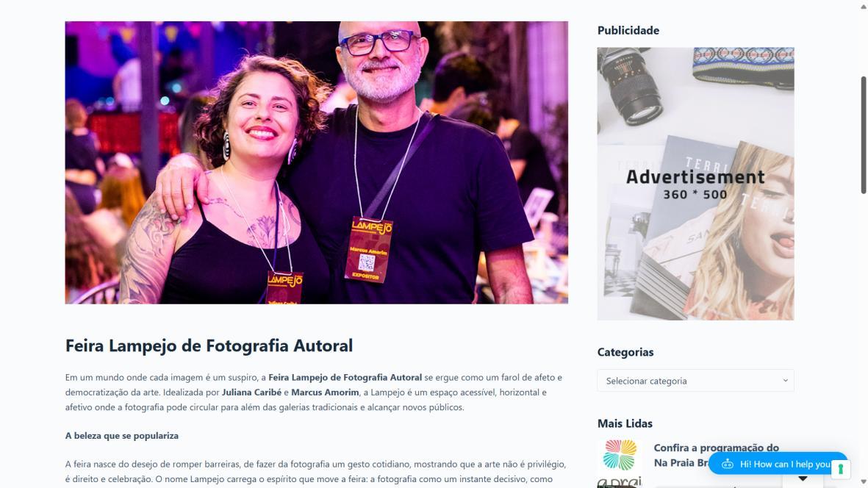This screenshot has height=488, width=868.
Task: Click the heading 'Feira Lampejo de Fotografia Autoral'
Action: 209,346
